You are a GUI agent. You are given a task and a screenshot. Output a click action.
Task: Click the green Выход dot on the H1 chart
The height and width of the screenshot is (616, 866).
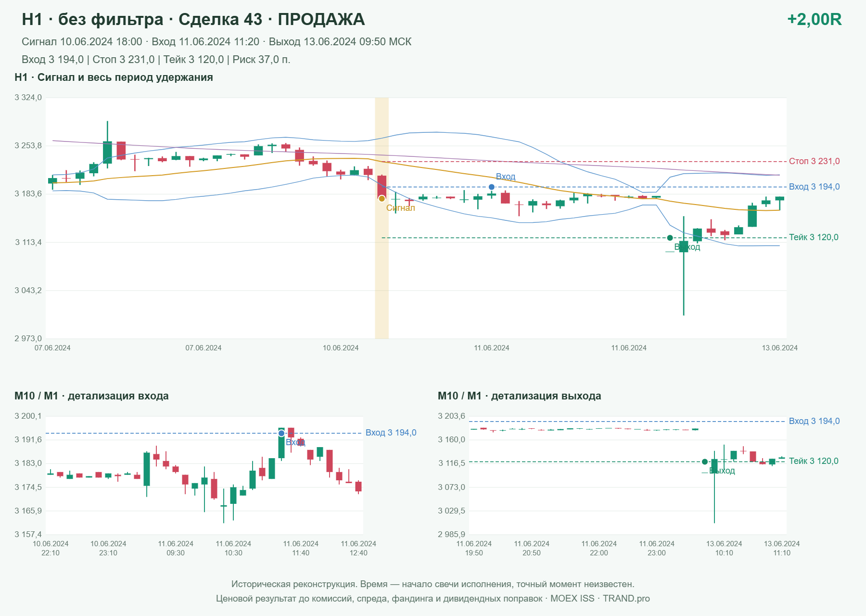click(670, 238)
